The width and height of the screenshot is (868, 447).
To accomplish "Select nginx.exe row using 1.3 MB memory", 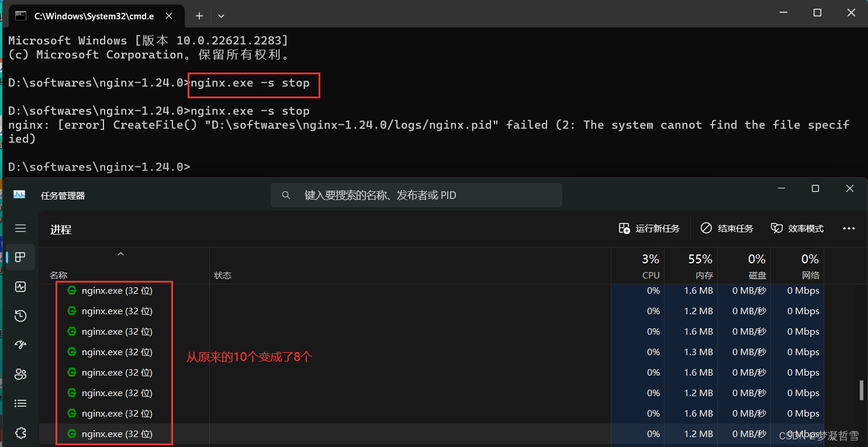I will pos(431,352).
